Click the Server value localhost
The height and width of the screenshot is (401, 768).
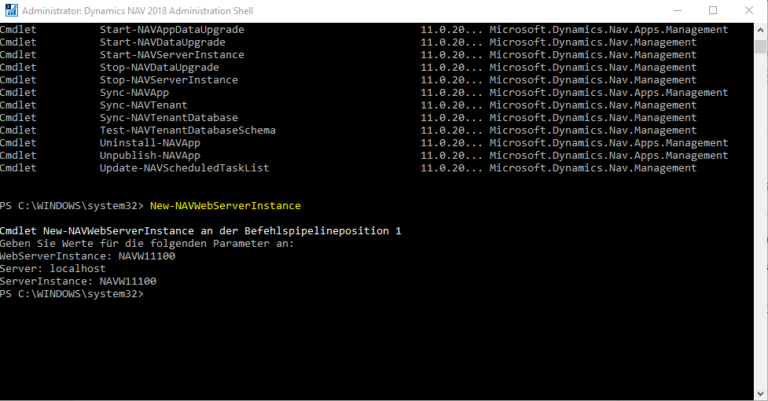click(x=77, y=268)
